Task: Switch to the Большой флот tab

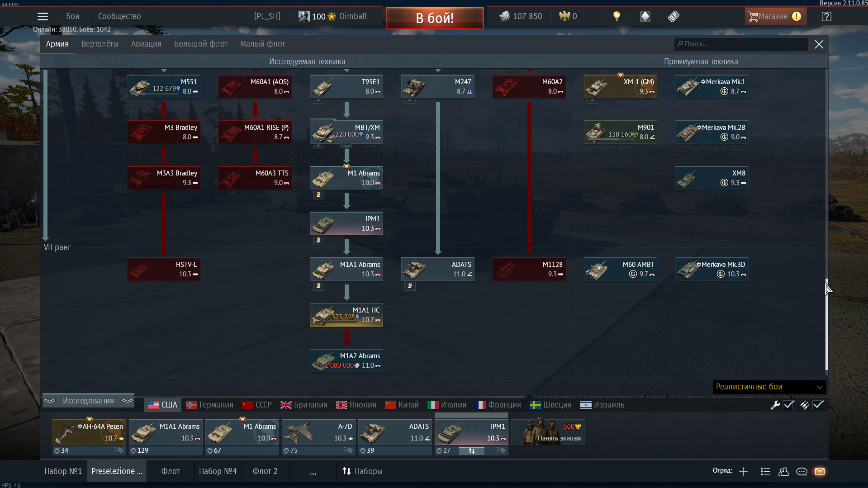Action: pos(201,44)
